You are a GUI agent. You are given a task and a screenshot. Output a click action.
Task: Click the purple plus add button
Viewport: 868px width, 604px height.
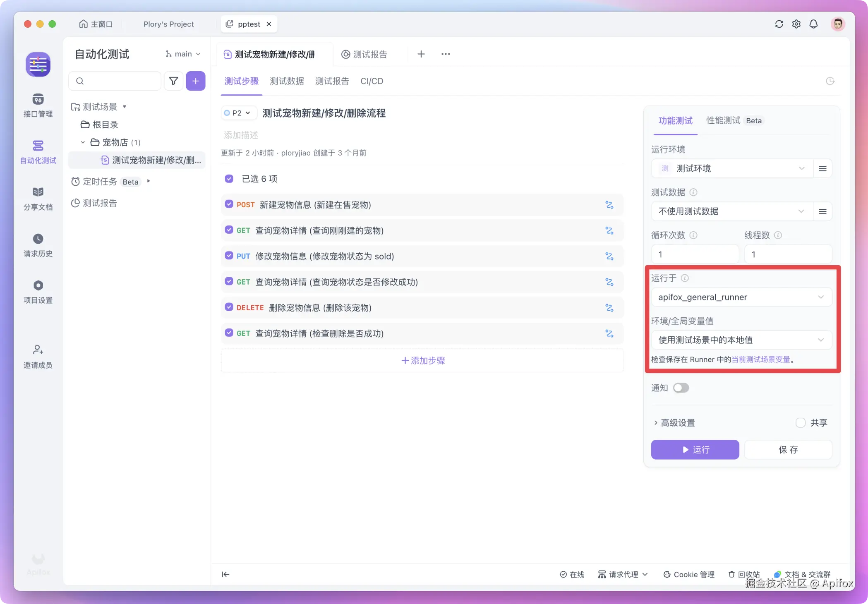click(195, 81)
